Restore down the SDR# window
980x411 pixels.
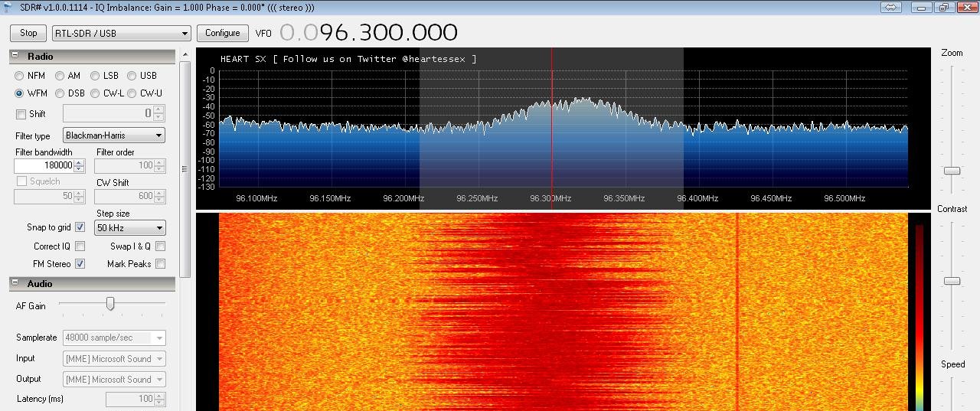click(943, 7)
